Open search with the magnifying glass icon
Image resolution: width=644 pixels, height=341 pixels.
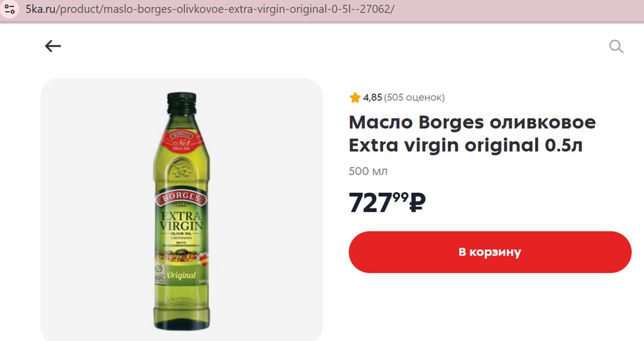click(616, 46)
